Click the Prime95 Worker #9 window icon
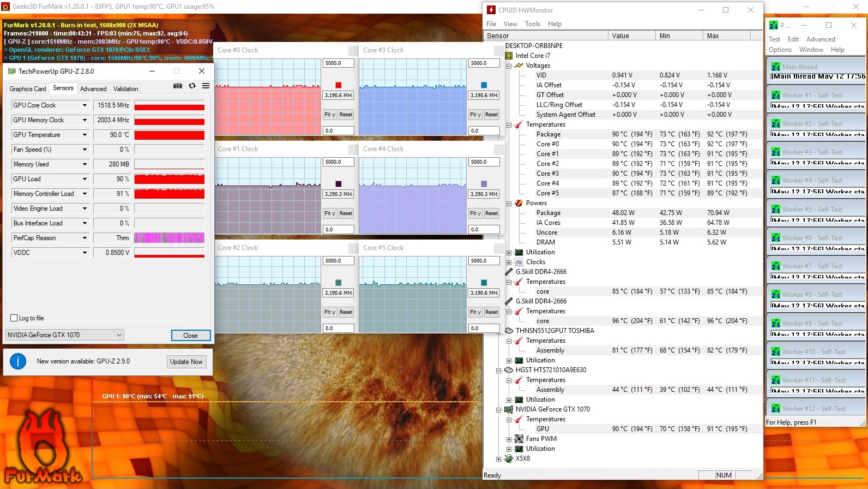The image size is (868, 489). 775,323
